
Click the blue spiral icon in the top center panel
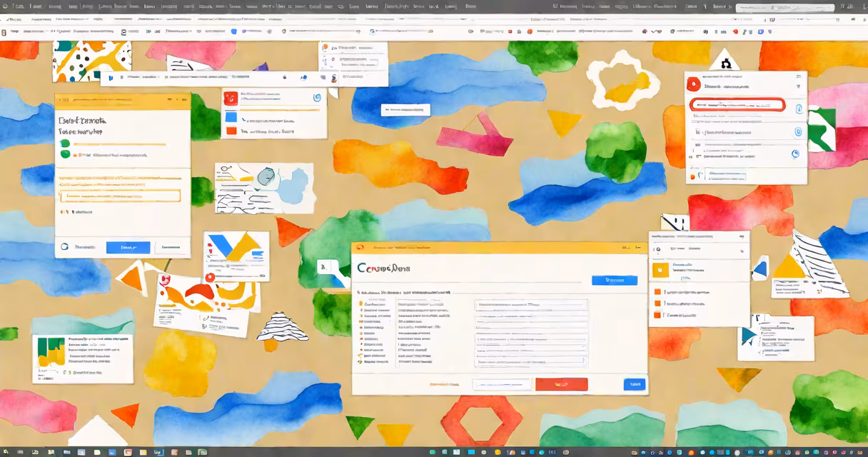pos(317,99)
